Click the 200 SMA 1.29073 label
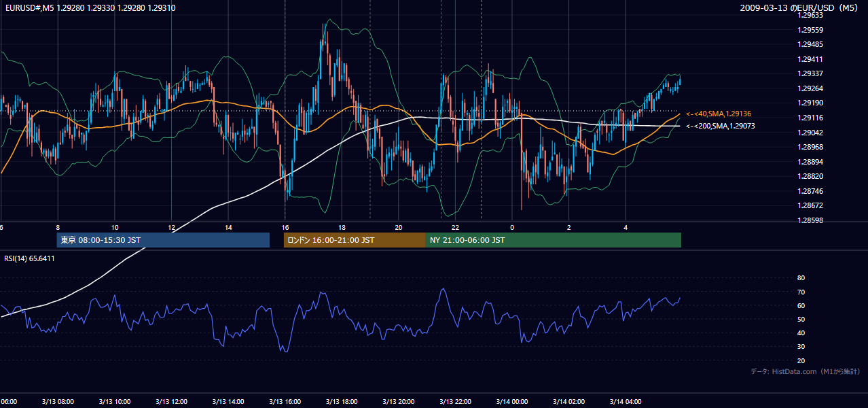Viewport: 868px width, 408px height. coord(720,126)
